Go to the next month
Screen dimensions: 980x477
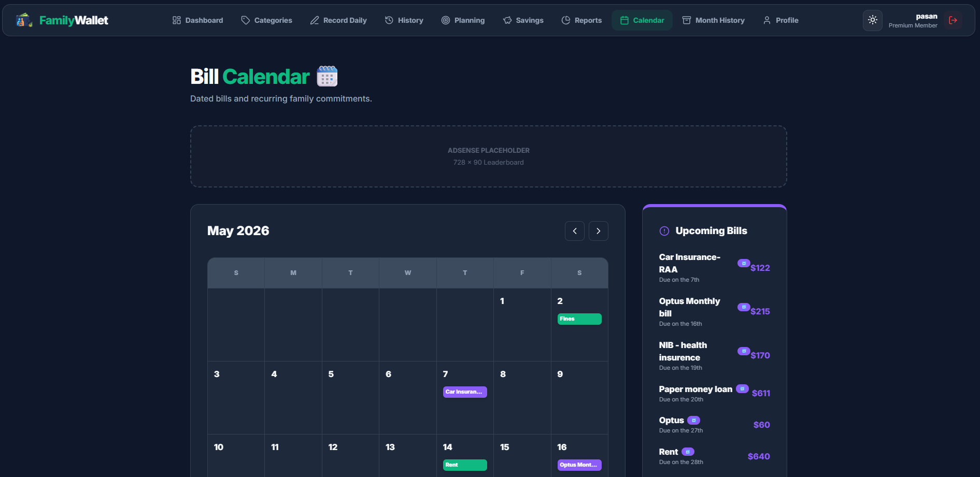[x=599, y=231]
